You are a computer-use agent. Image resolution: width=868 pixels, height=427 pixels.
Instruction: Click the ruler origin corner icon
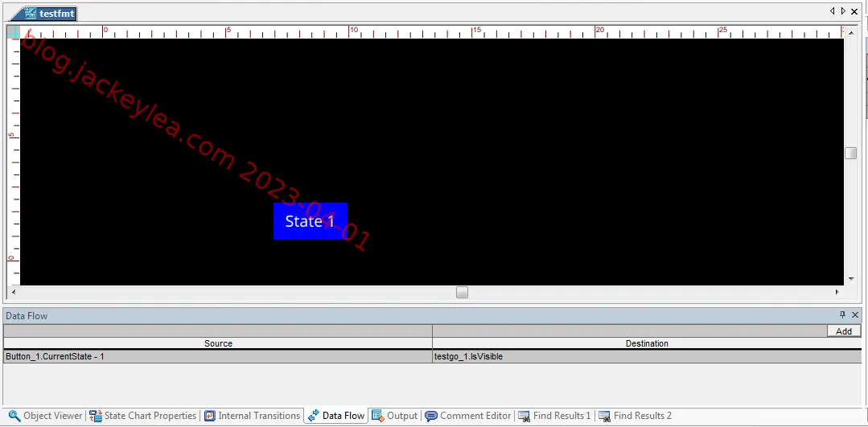tap(14, 32)
